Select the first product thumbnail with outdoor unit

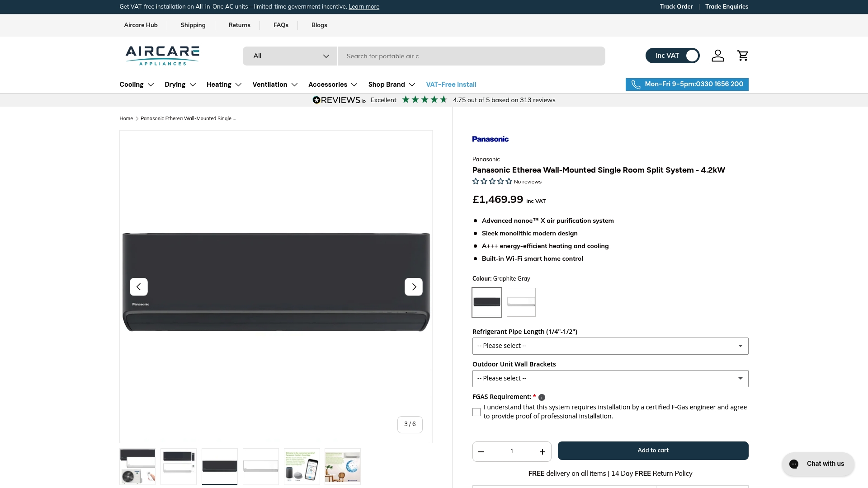[137, 467]
